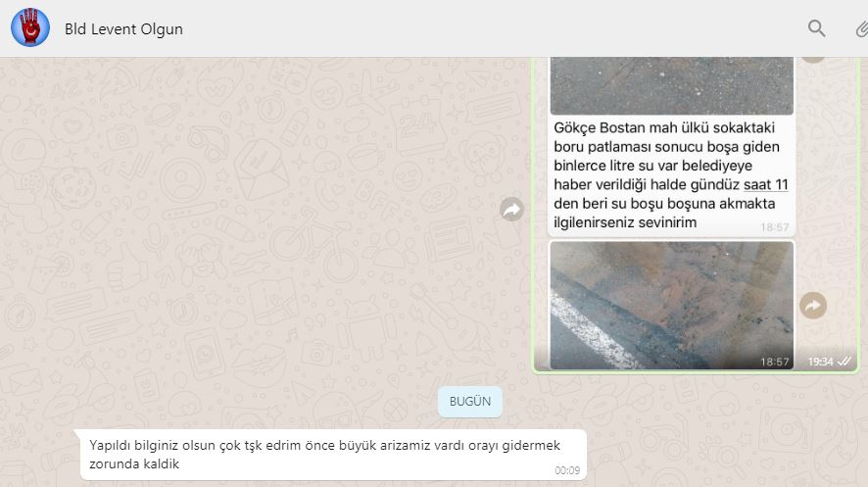Screen dimensions: 868x487
Task: Click forward arrow right of the lower photo
Action: coord(812,306)
